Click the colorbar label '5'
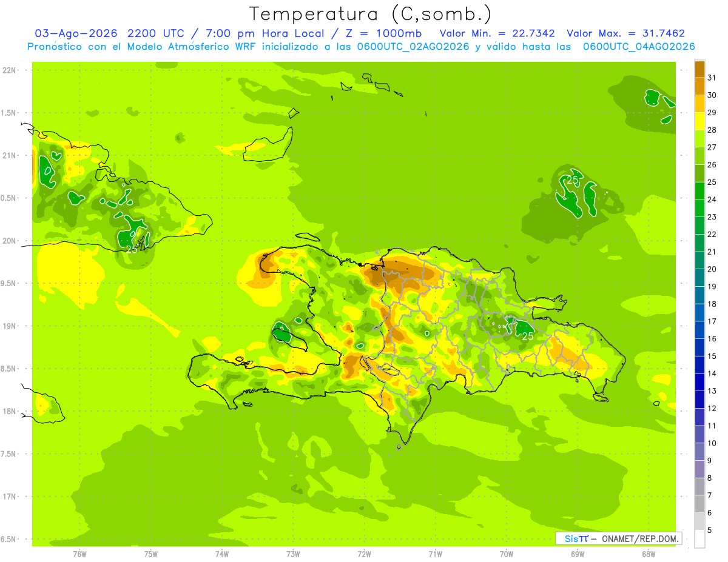This screenshot has width=728, height=562. [x=710, y=530]
